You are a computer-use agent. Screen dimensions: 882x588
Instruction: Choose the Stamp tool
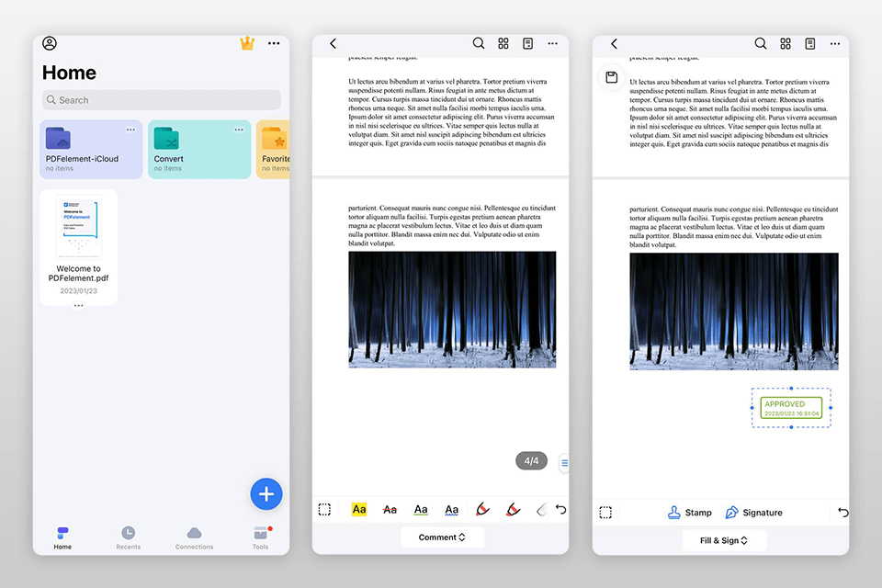690,513
